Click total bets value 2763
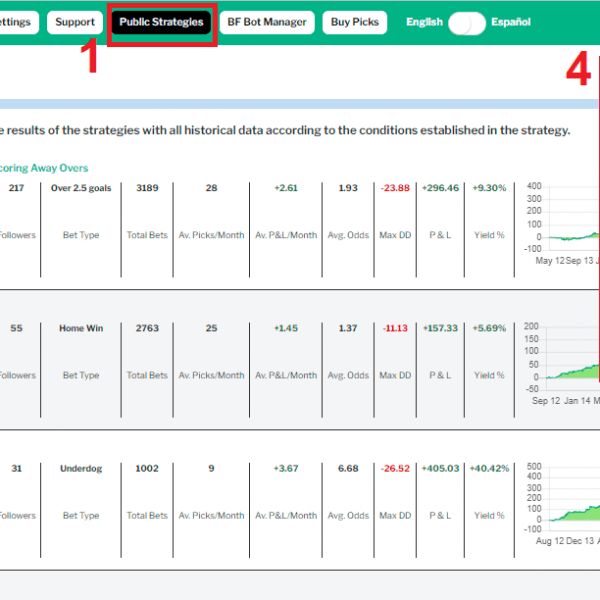600x600 pixels. (x=147, y=328)
